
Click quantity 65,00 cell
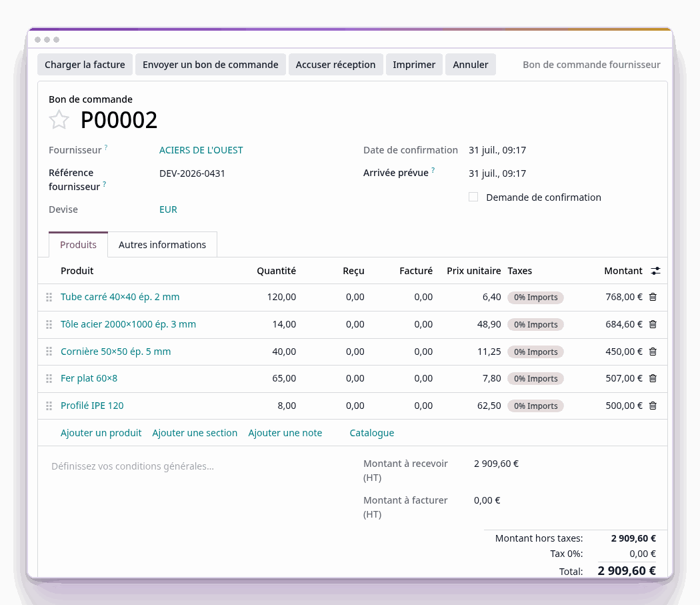(x=284, y=378)
